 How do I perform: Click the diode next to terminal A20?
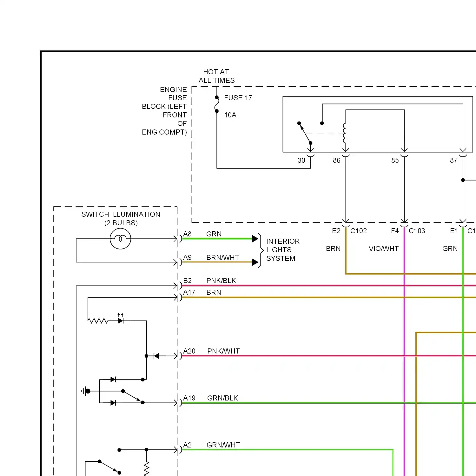[156, 356]
